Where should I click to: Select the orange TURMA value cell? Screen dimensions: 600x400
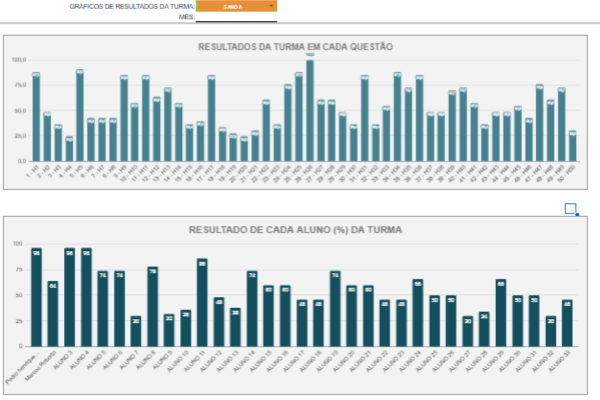235,6
